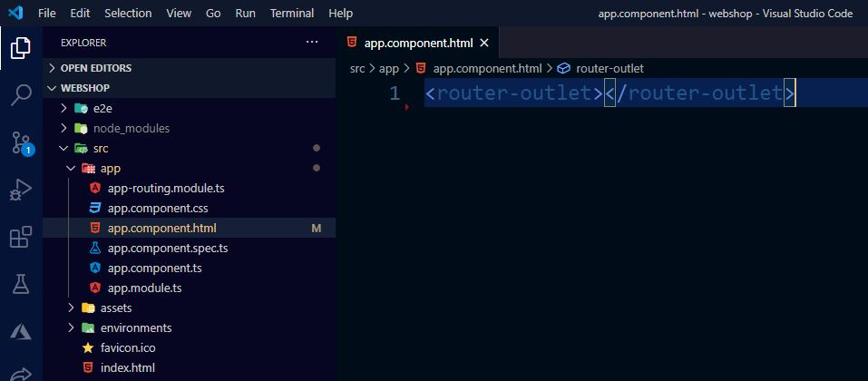Viewport: 868px width, 381px height.
Task: Expand the assets folder chevron
Action: tap(71, 308)
